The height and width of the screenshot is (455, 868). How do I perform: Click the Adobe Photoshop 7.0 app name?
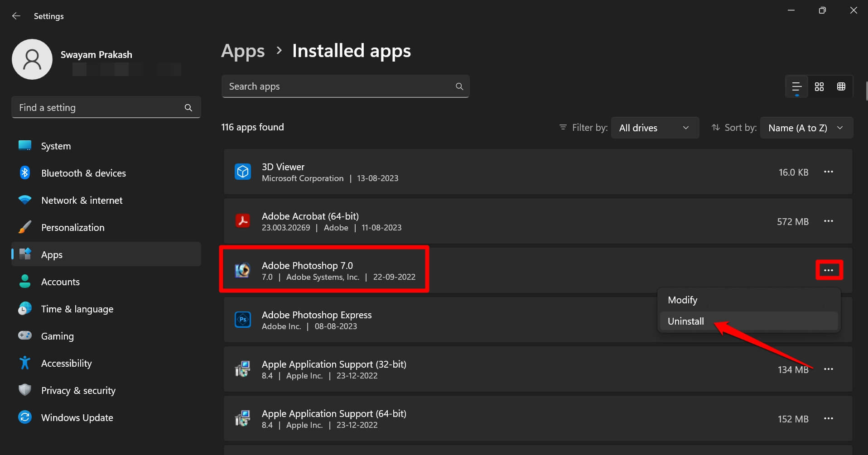coord(307,266)
